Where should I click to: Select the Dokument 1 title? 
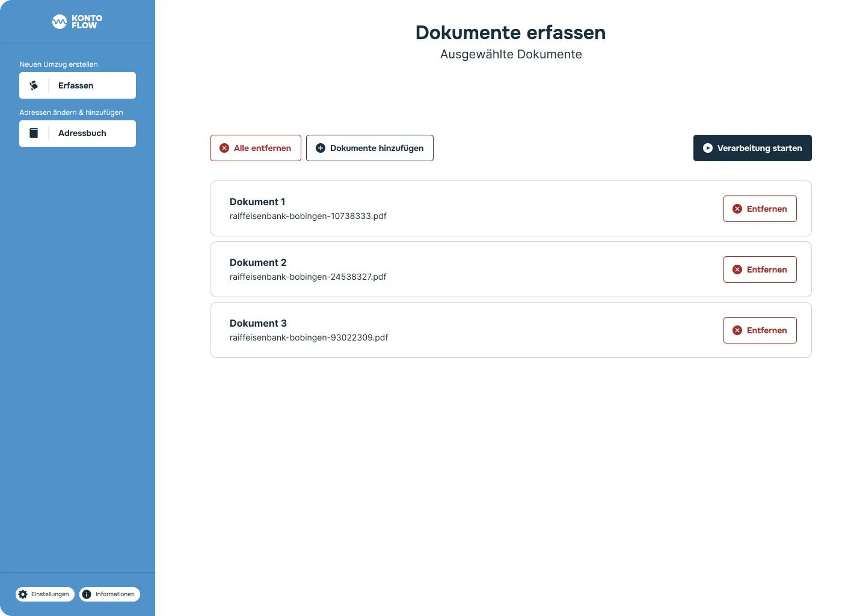tap(257, 202)
